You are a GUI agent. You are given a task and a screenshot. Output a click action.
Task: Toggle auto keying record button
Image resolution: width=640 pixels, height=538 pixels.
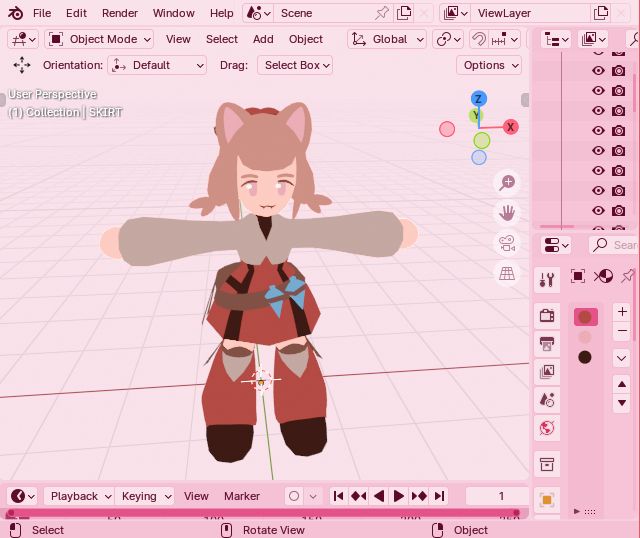[294, 496]
